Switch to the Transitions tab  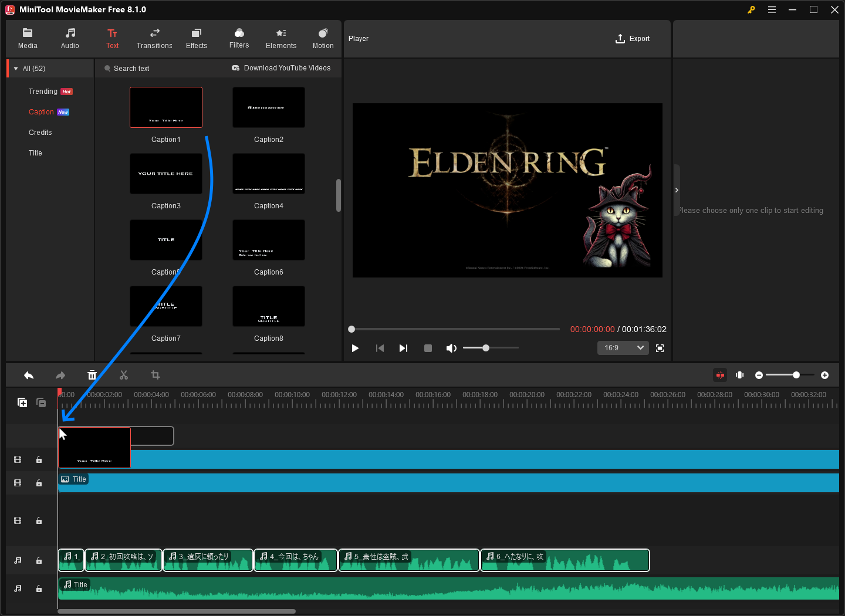pos(154,39)
